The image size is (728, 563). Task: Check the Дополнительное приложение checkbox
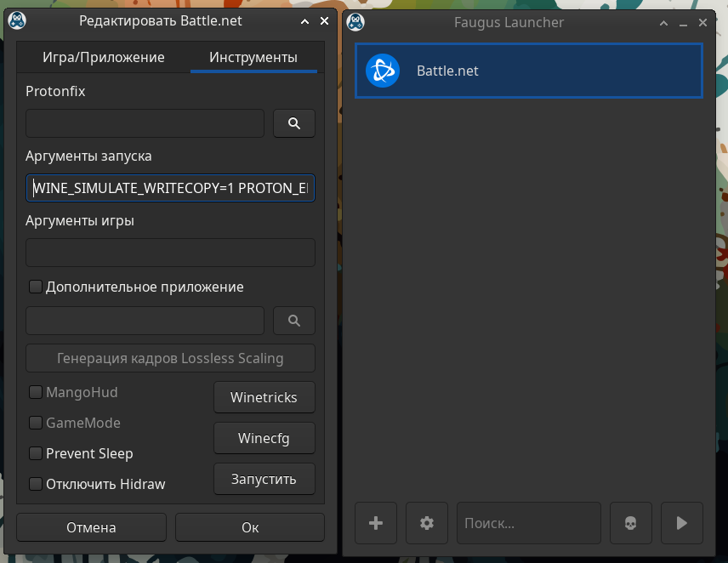pyautogui.click(x=36, y=287)
